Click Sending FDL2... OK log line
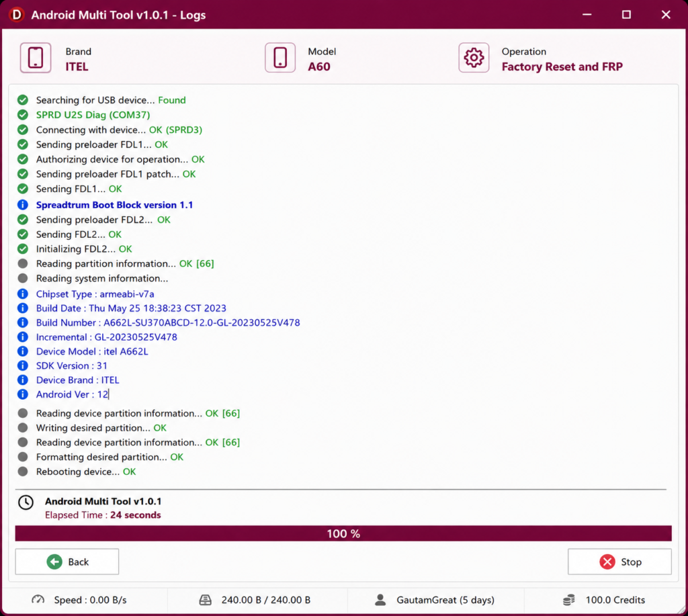This screenshot has width=688, height=616. [x=79, y=234]
